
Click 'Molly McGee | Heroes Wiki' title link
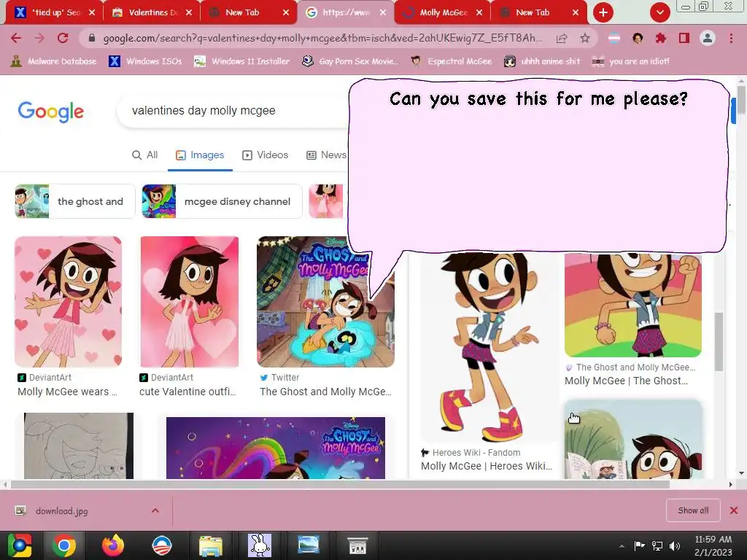pyautogui.click(x=487, y=466)
